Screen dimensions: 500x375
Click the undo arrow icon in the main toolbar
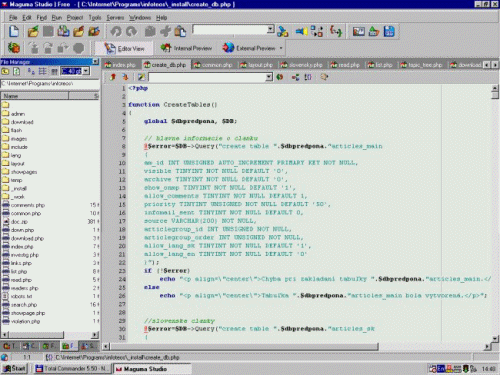116,32
